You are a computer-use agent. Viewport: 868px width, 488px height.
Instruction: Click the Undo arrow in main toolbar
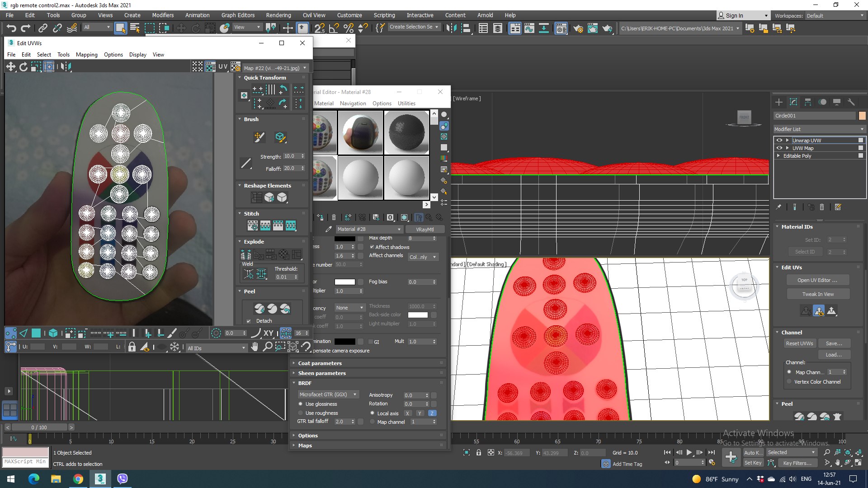11,28
